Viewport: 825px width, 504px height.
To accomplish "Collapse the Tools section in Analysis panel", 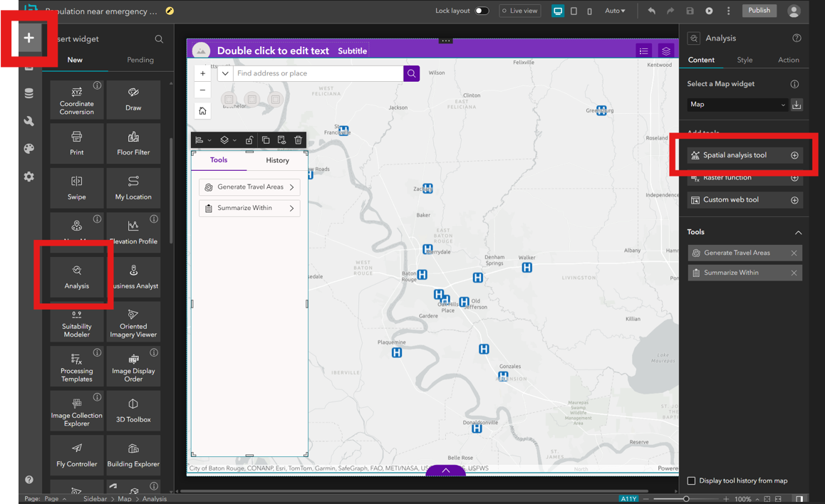I will [x=799, y=232].
